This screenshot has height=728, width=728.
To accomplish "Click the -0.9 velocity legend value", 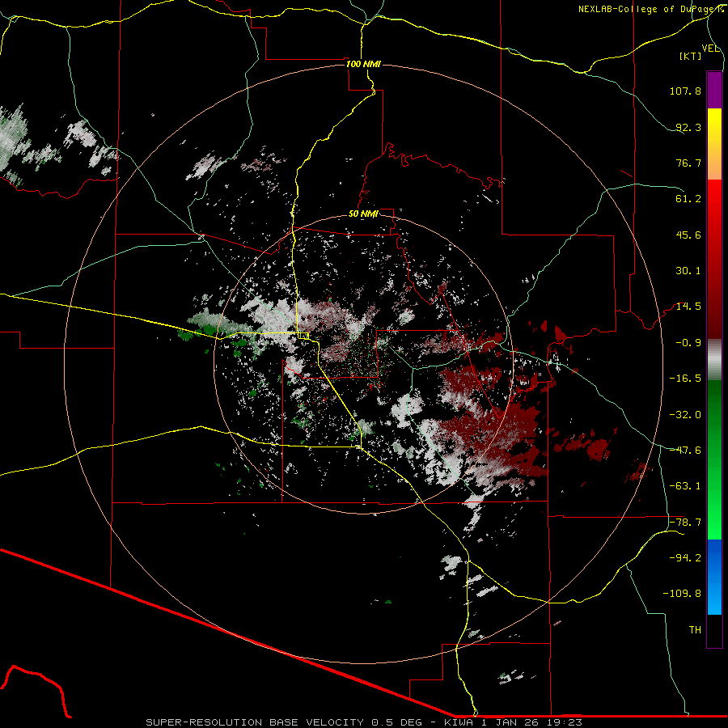I will [688, 343].
